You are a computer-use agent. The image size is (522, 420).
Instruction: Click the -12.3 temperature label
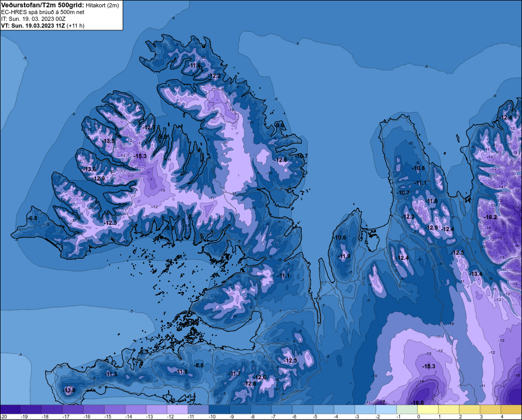tap(408, 217)
